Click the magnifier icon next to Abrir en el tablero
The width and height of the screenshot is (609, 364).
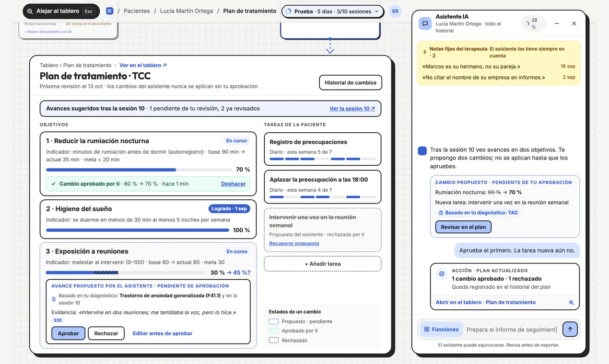coord(571,303)
